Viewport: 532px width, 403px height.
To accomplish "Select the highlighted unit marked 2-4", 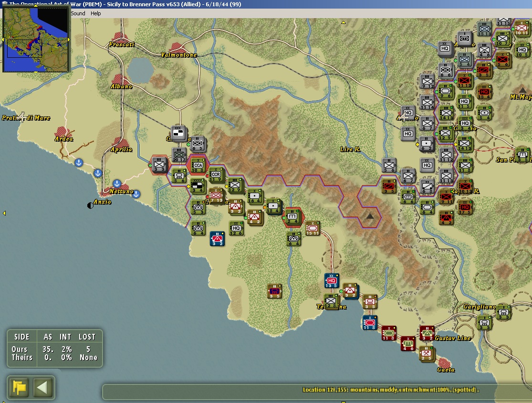I will pos(292,217).
